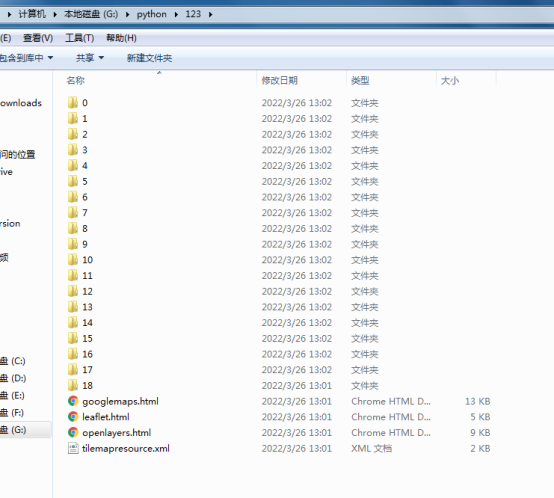The height and width of the screenshot is (498, 554).
Task: Open the 共享 dropdown
Action: [90, 58]
